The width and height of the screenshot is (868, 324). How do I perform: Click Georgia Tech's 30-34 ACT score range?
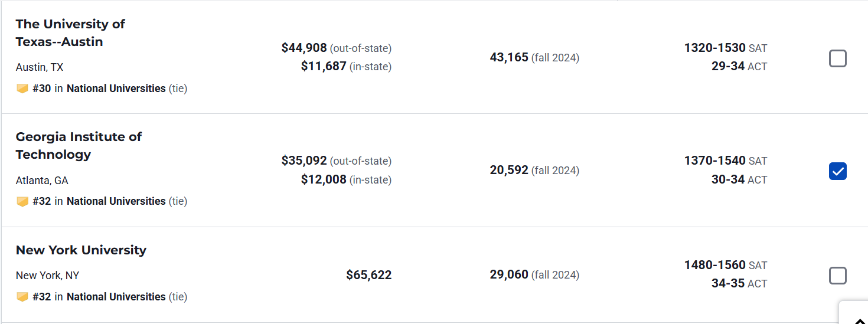click(x=727, y=179)
